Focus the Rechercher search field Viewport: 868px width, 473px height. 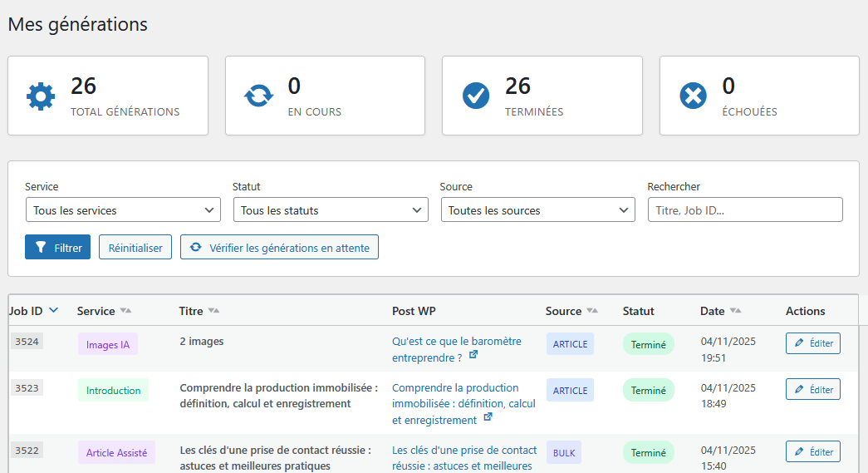tap(745, 210)
